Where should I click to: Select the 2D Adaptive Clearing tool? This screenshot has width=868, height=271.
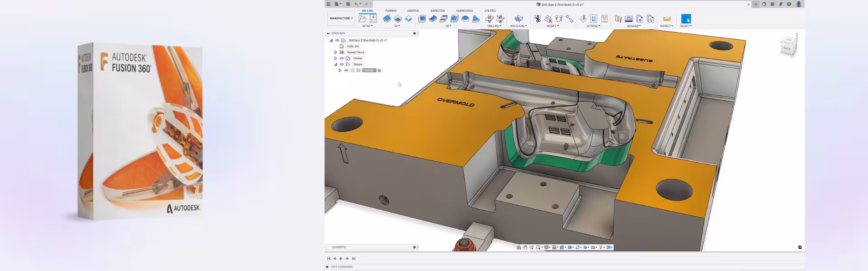click(387, 19)
